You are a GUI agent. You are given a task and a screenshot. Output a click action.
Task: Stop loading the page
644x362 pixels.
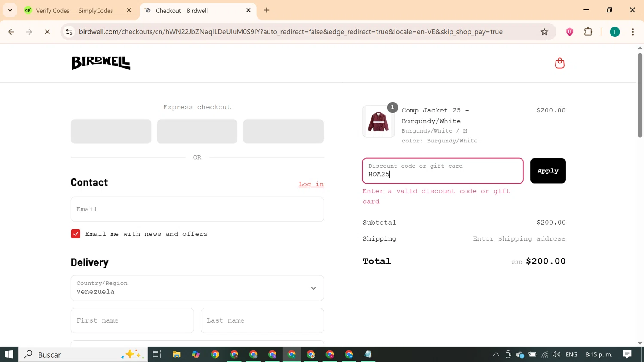coord(47,32)
